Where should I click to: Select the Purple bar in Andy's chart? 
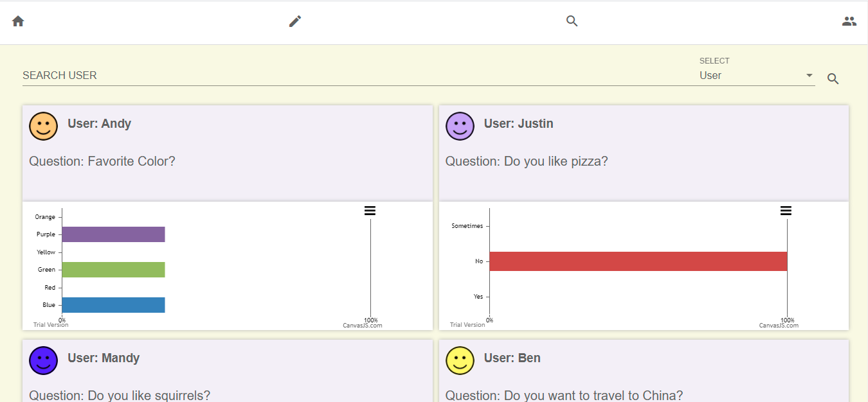pos(113,234)
